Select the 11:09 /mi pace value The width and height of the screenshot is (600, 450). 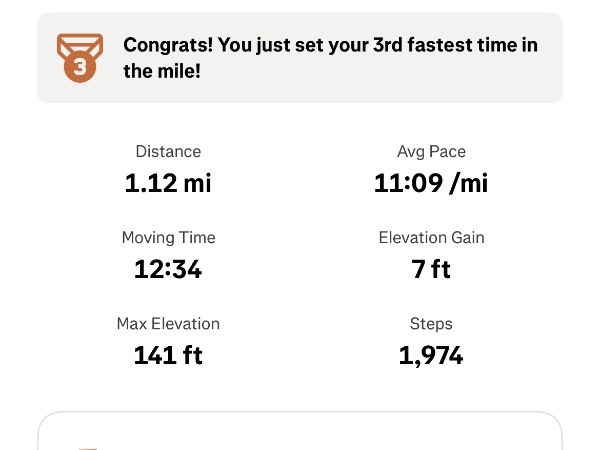(x=431, y=183)
